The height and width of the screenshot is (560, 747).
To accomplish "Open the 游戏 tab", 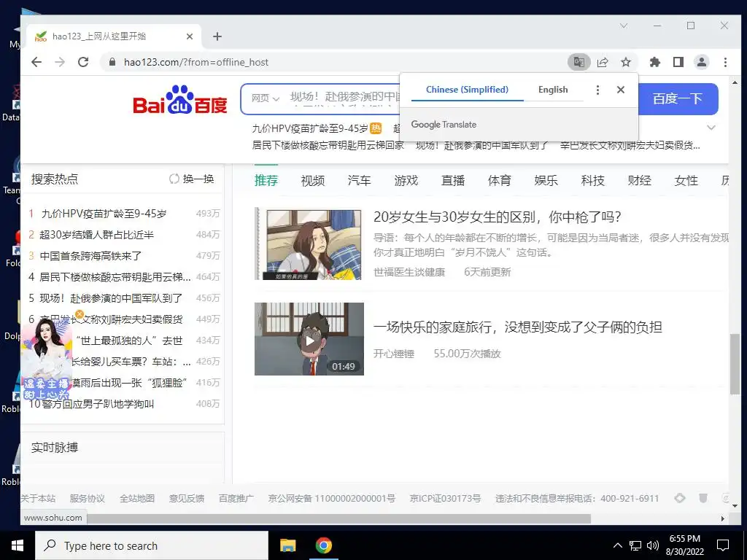I will point(406,181).
